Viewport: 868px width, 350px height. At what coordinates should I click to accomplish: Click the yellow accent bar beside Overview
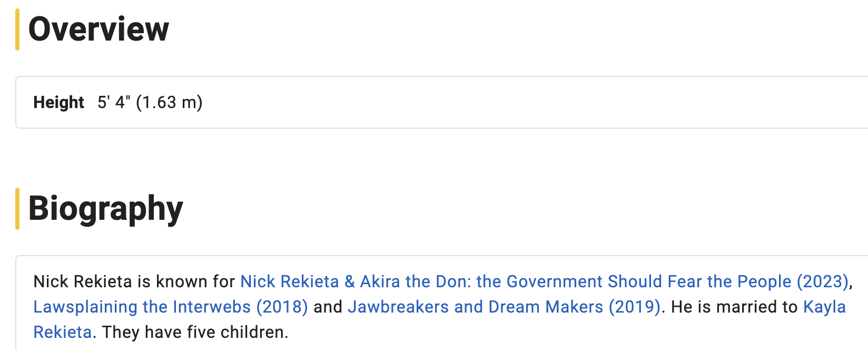click(17, 30)
